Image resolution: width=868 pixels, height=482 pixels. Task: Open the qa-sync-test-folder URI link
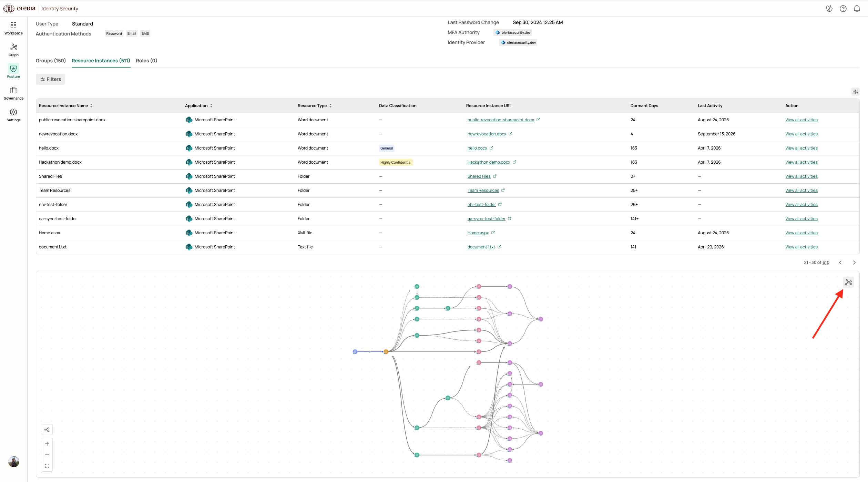point(486,219)
